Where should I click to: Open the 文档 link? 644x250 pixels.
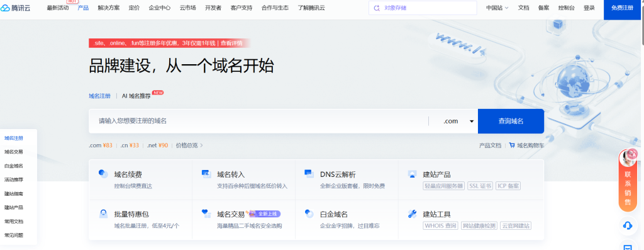523,8
